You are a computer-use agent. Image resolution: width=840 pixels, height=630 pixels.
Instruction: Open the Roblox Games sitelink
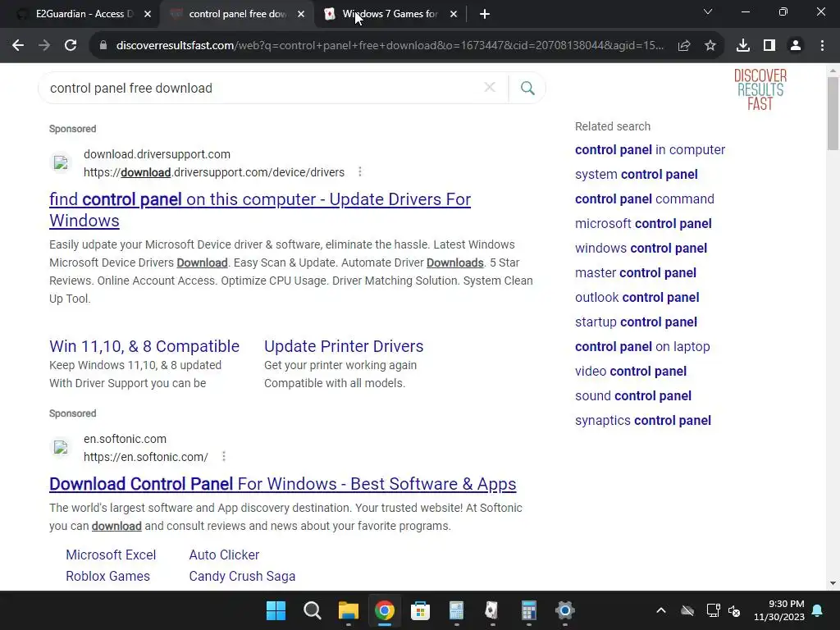107,576
